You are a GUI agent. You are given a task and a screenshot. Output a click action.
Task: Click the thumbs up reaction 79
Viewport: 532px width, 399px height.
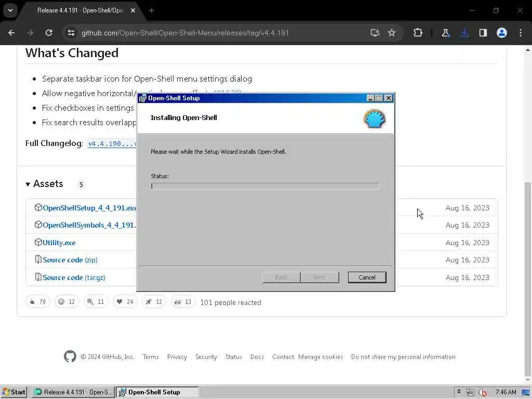37,302
